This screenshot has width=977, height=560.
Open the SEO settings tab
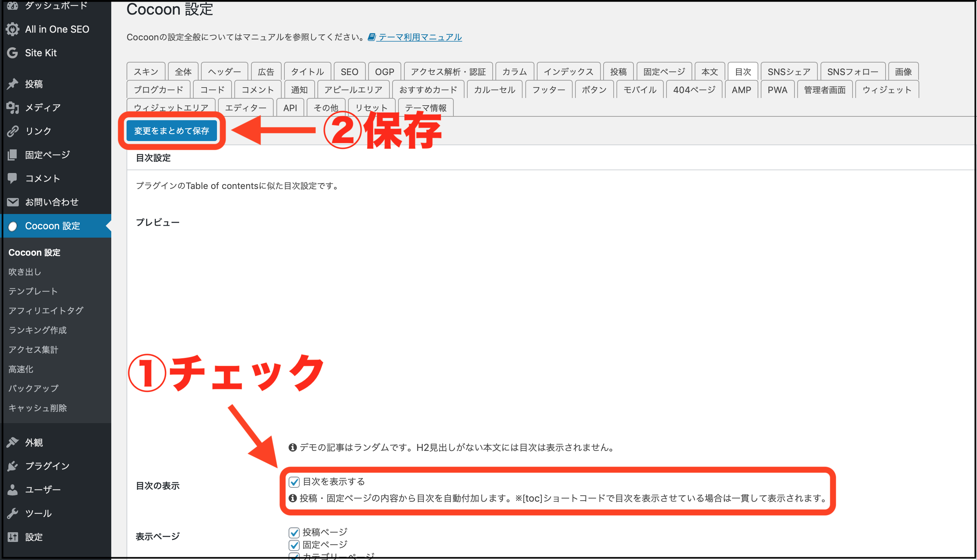pyautogui.click(x=349, y=72)
